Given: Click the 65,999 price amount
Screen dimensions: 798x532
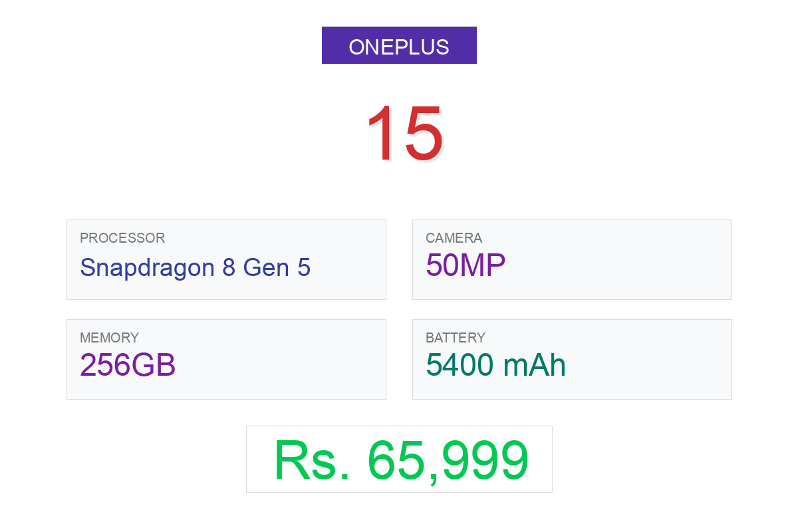Looking at the screenshot, I should click(448, 460).
